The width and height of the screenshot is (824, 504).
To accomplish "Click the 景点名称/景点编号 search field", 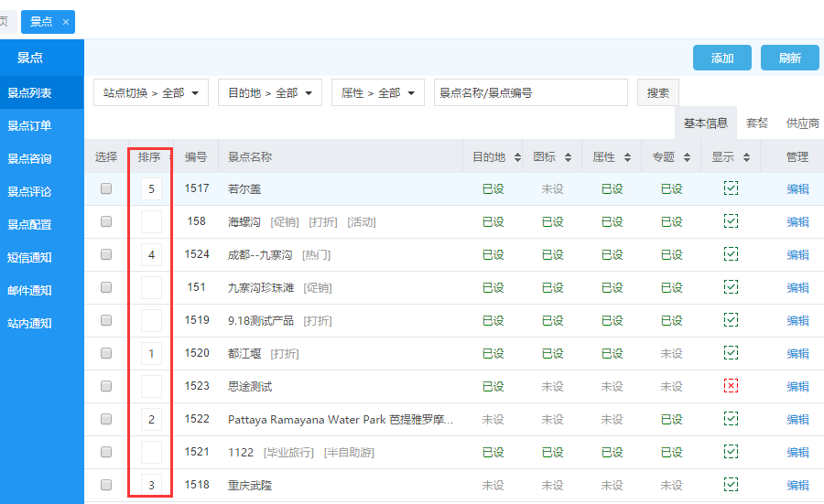I will [530, 92].
